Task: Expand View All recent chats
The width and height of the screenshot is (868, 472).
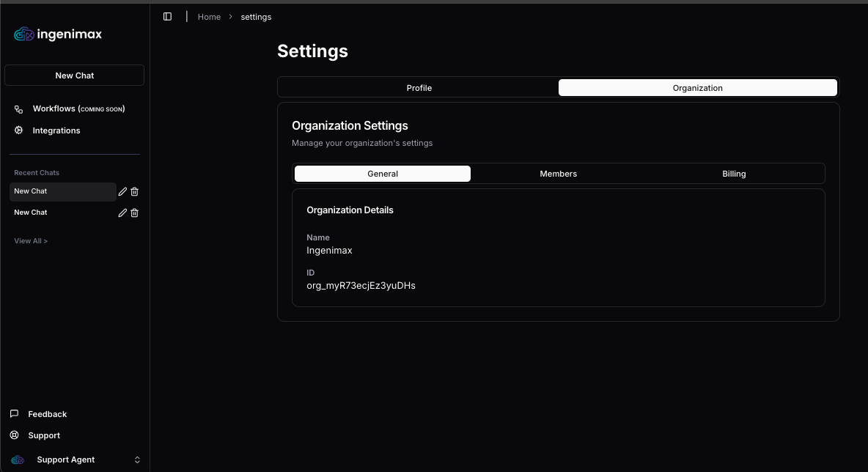Action: coord(31,241)
